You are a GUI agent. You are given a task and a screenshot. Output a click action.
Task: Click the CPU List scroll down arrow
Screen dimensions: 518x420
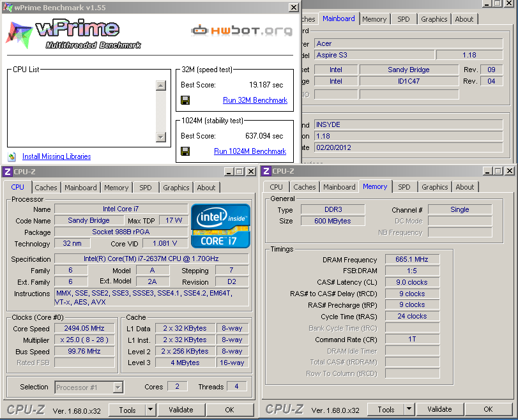tap(161, 137)
